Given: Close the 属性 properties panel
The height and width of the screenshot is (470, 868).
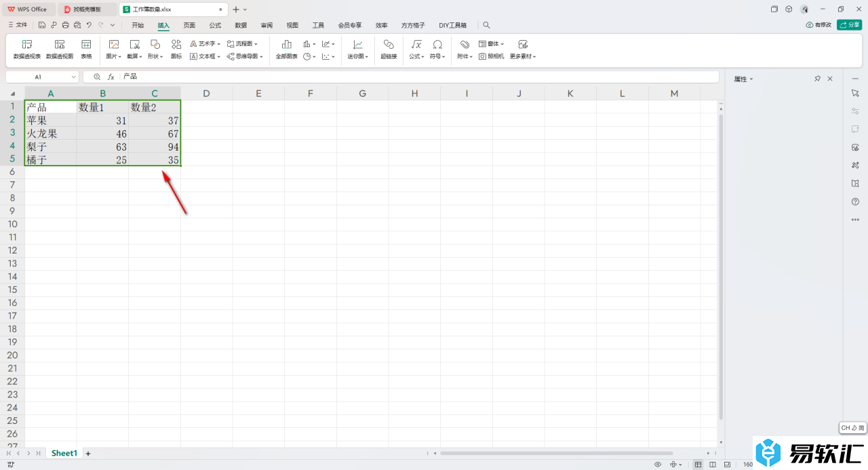Looking at the screenshot, I should (830, 79).
